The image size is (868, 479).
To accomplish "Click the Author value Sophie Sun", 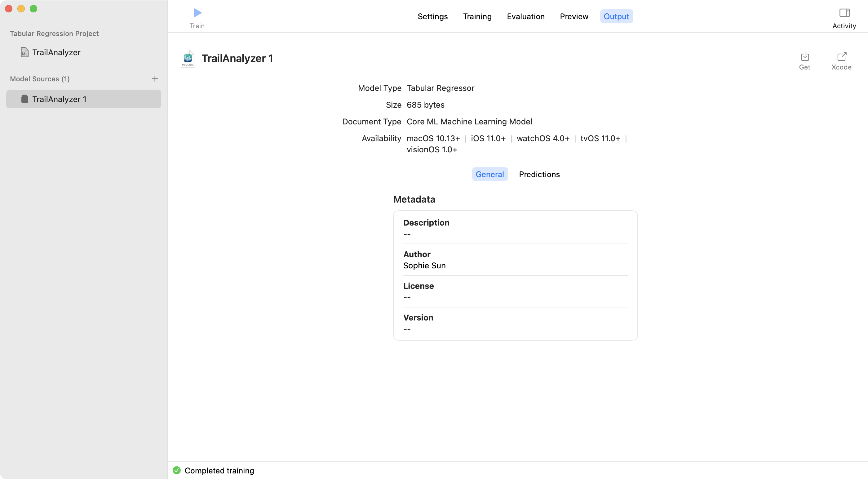I will coord(424,266).
